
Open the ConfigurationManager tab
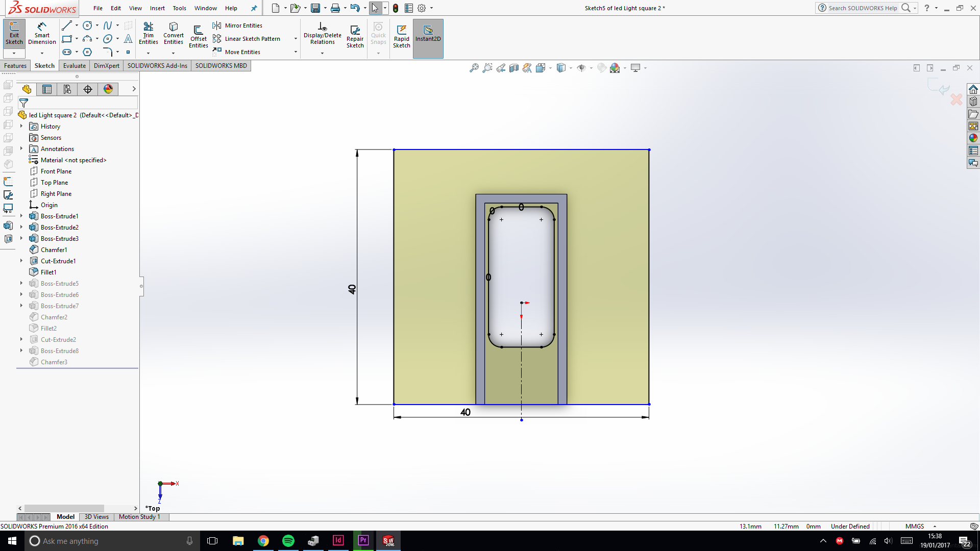[x=67, y=89]
